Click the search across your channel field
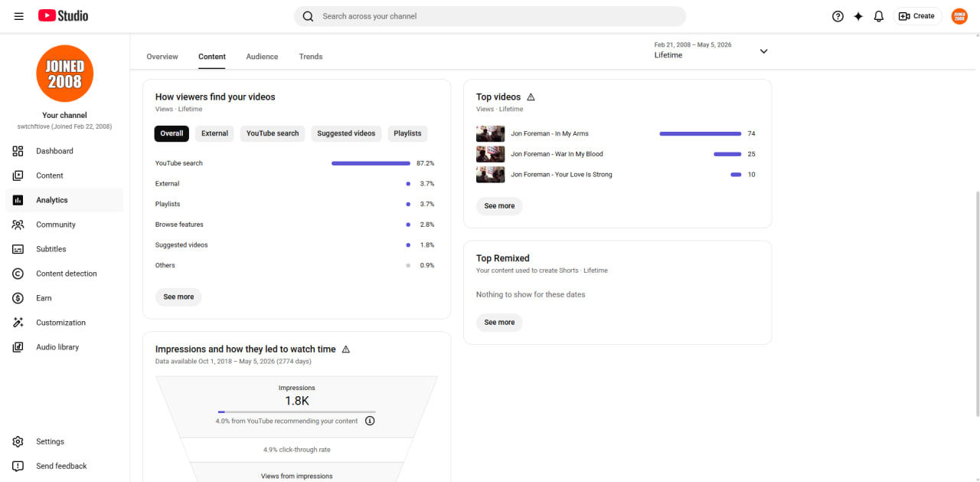The height and width of the screenshot is (482, 980). click(x=490, y=16)
